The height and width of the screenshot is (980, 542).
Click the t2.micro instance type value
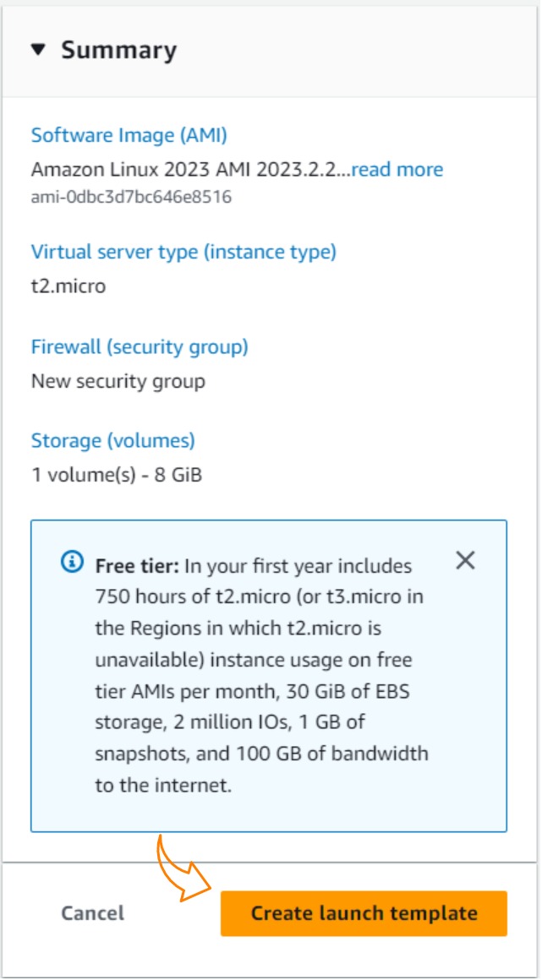68,286
